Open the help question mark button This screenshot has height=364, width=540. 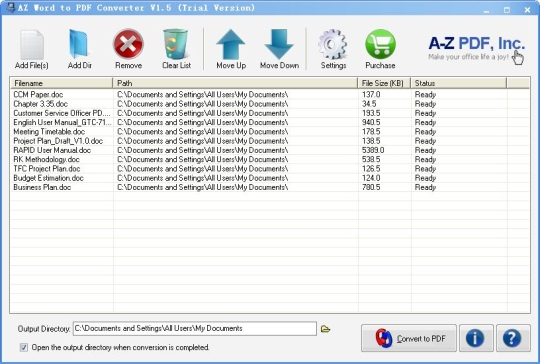coord(513,338)
